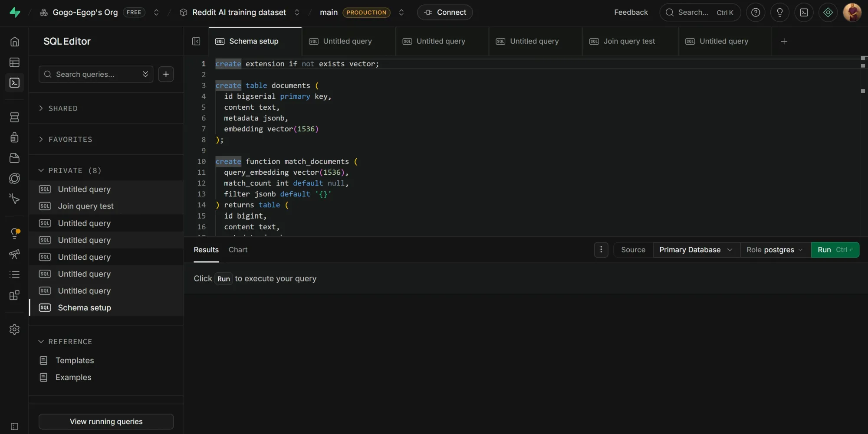
Task: Click the Feedback button
Action: click(x=631, y=12)
